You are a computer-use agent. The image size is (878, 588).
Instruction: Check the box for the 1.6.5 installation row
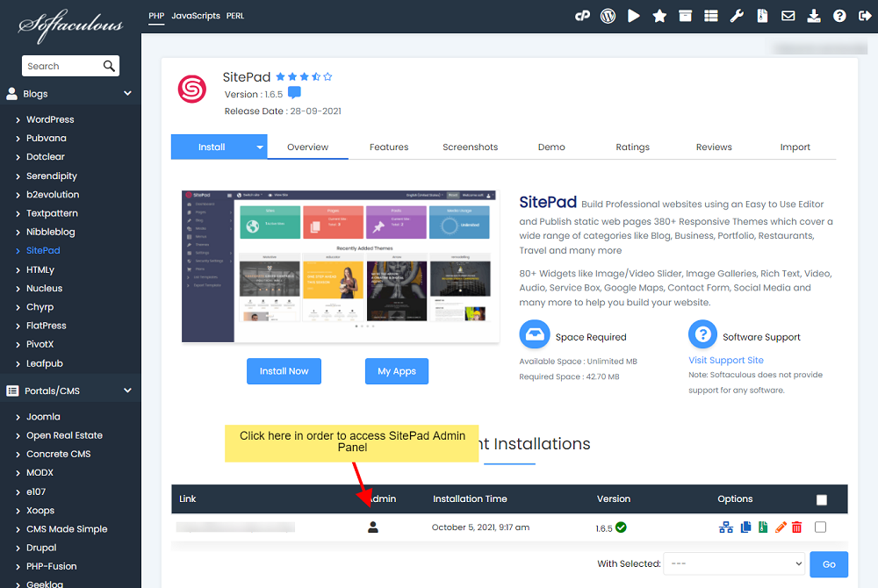click(x=820, y=527)
